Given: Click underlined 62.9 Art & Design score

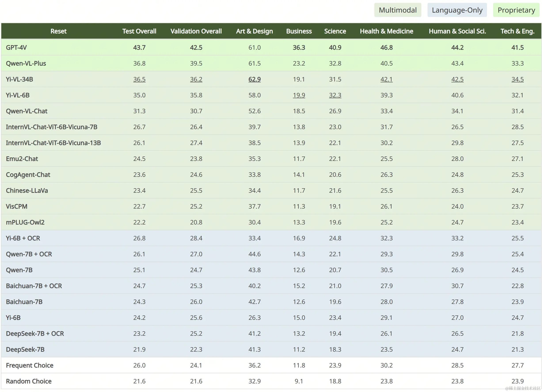Looking at the screenshot, I should coord(254,79).
